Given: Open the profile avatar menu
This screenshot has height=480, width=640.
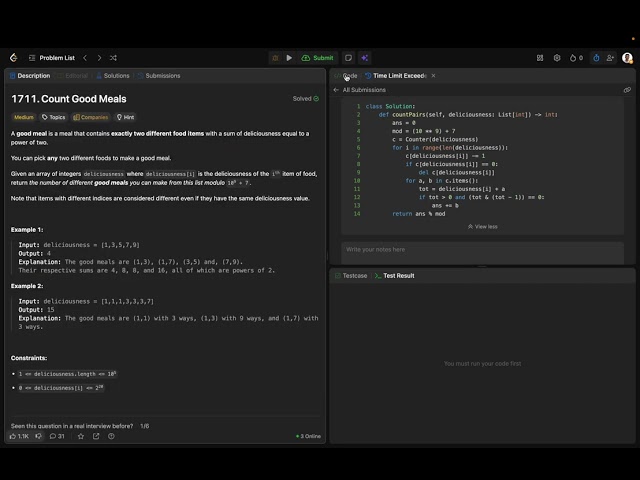Looking at the screenshot, I should point(627,58).
